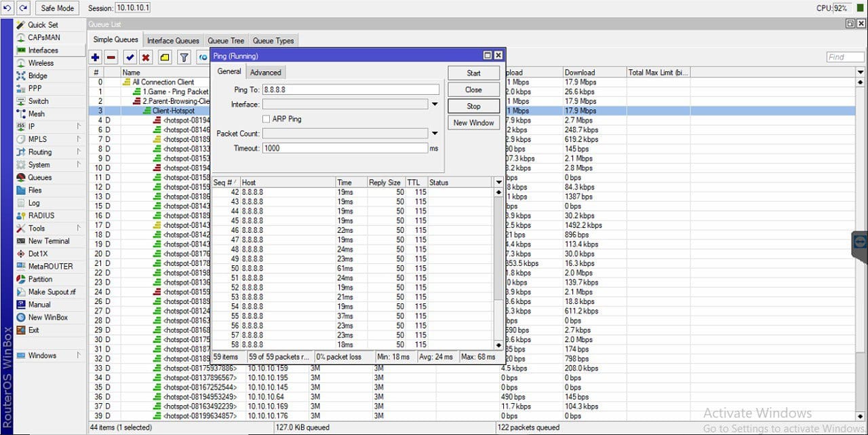Click the Ping To address field
Screen dimensions: 868x435
[x=351, y=90]
